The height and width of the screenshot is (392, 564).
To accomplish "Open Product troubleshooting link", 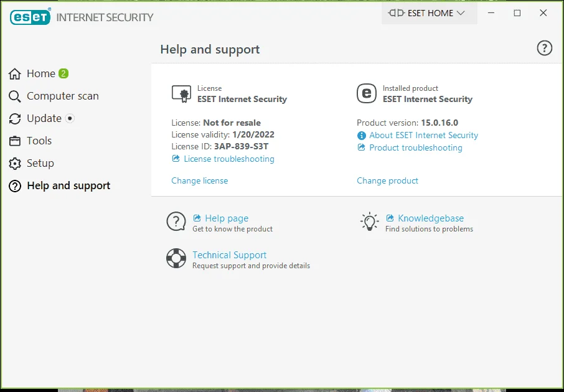I will pos(416,147).
